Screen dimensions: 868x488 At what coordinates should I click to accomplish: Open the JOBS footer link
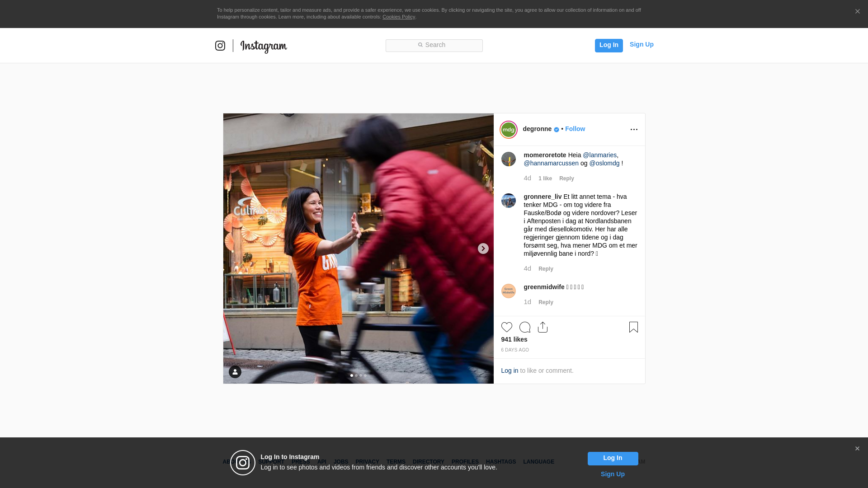click(341, 462)
